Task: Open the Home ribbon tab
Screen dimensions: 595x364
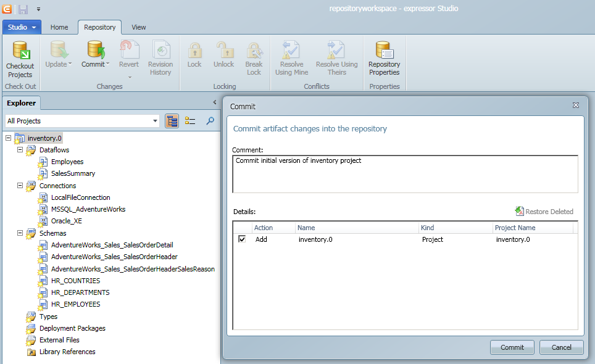Action: pos(59,27)
